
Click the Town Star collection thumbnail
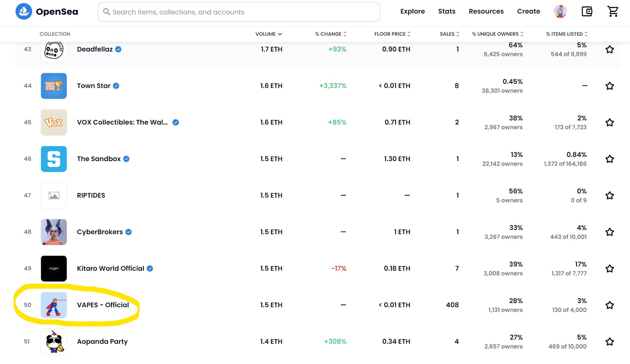[x=54, y=86]
